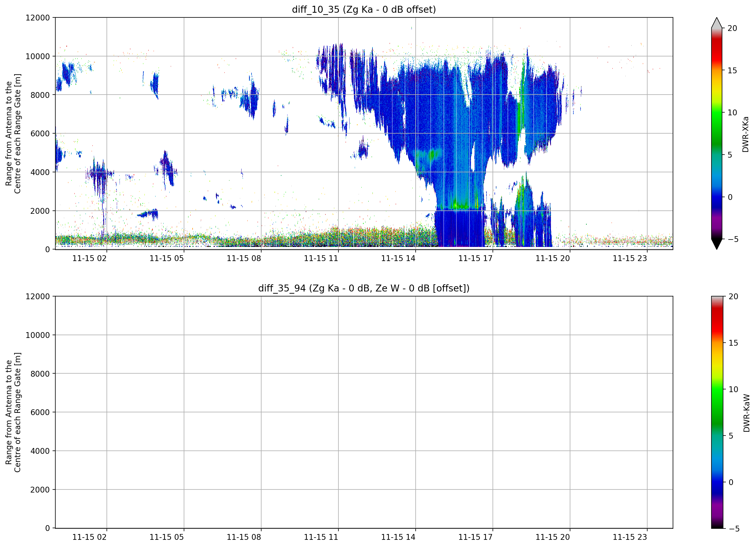Click tick "11-15 23" under diff_35_94 plot
This screenshot has width=756, height=547.
tap(630, 537)
